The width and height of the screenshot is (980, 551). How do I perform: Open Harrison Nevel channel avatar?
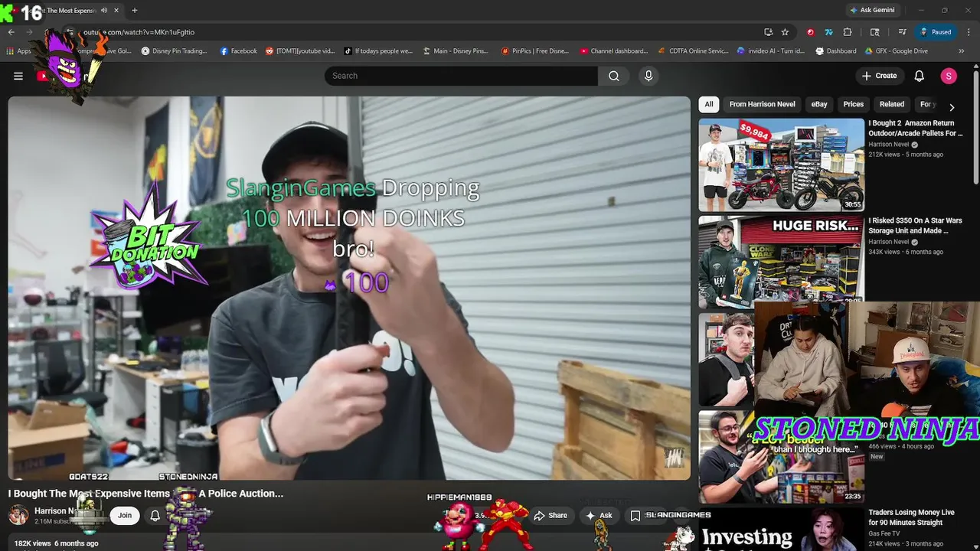(x=19, y=515)
